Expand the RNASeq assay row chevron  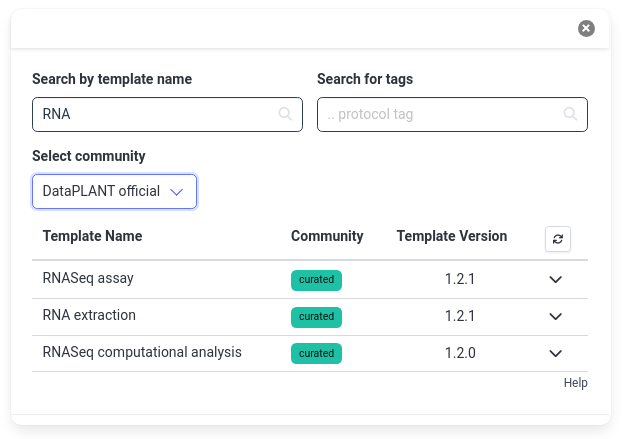pyautogui.click(x=555, y=279)
